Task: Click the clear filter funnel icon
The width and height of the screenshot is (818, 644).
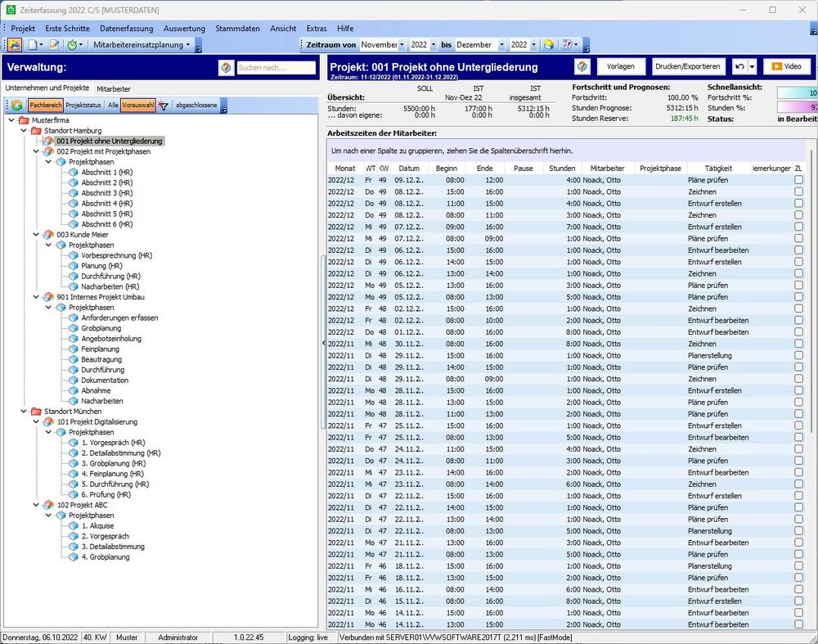Action: [x=163, y=106]
